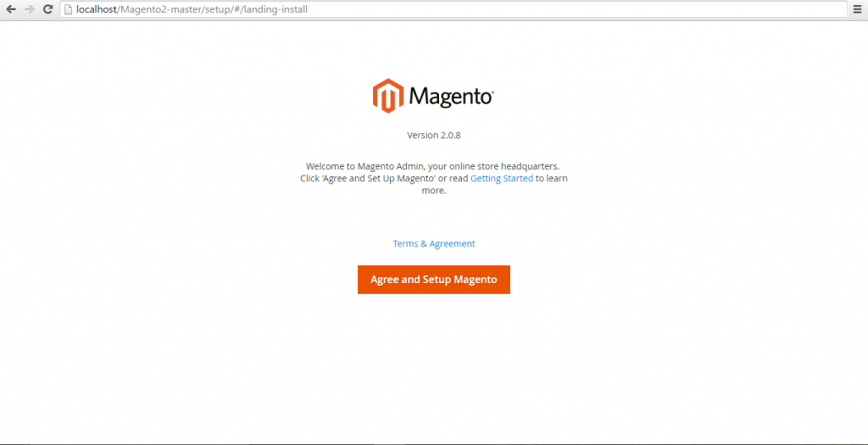Screen dimensions: 868x445
Task: Click the page info icon in the address bar
Action: click(x=68, y=8)
